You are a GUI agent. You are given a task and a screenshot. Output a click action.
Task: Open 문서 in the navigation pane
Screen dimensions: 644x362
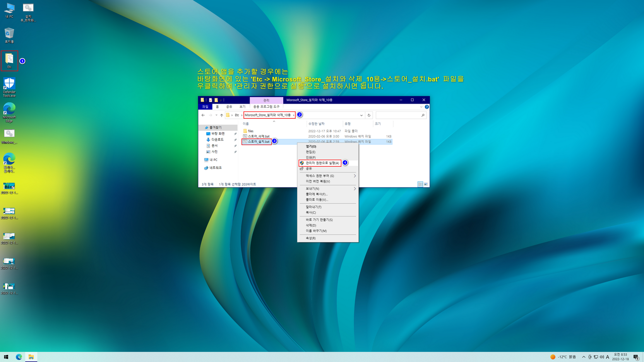click(x=214, y=146)
